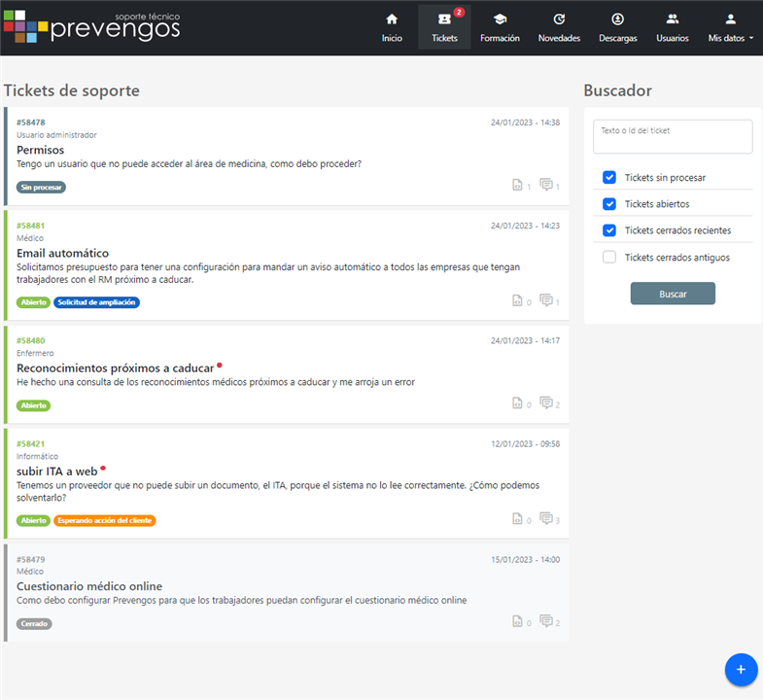Open the Usuarios people icon
The width and height of the screenshot is (763, 700).
673,19
